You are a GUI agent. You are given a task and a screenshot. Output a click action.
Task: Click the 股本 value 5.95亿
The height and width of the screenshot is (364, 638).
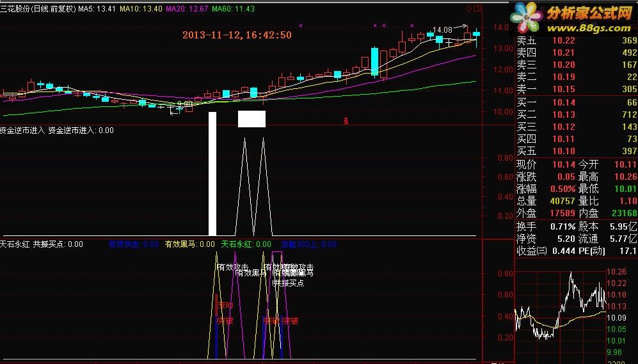click(x=623, y=226)
